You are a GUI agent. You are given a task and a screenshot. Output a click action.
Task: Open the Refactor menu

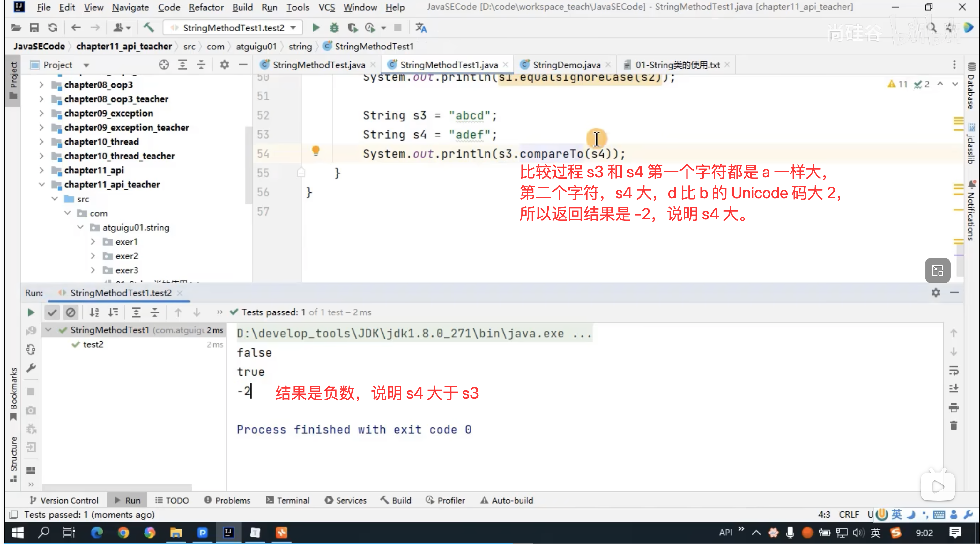click(206, 7)
